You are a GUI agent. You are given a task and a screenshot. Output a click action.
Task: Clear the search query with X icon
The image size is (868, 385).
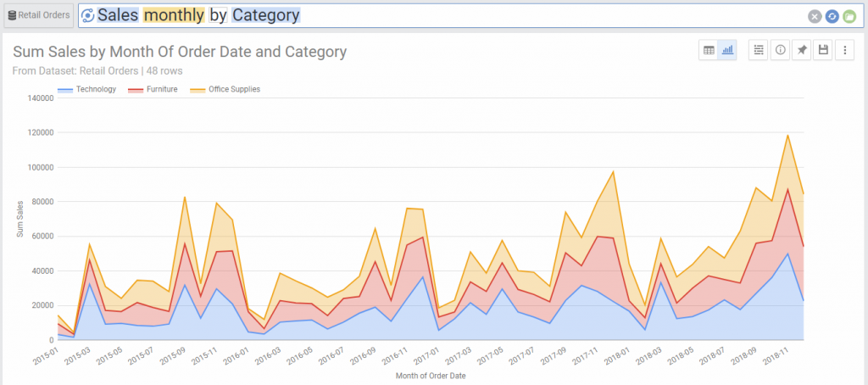[815, 16]
